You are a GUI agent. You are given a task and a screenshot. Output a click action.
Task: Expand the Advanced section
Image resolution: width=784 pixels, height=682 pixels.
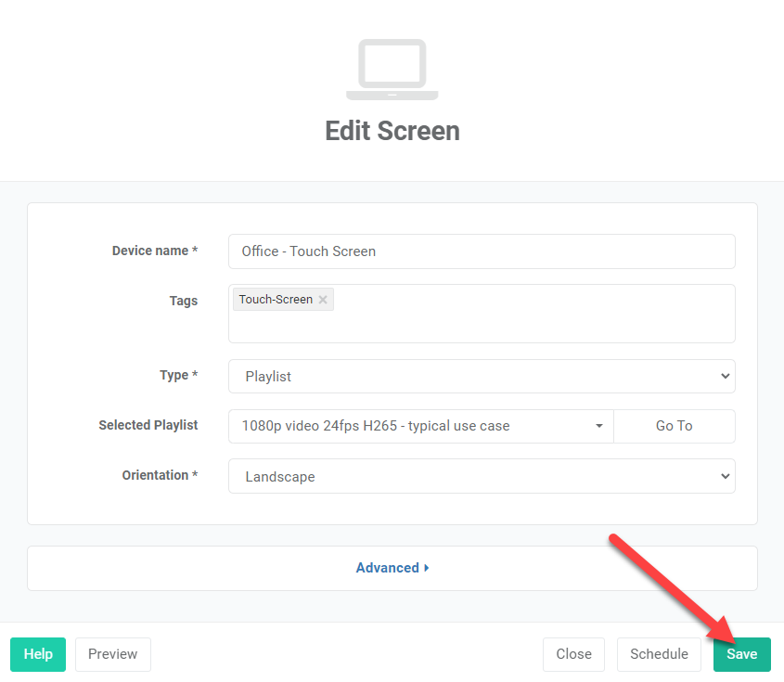click(x=392, y=568)
